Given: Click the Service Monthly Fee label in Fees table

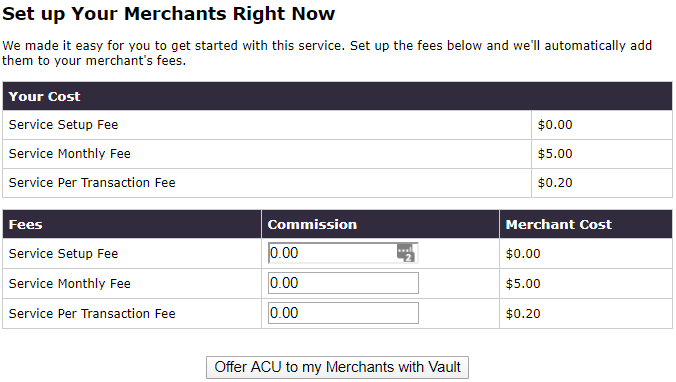Looking at the screenshot, I should point(69,283).
